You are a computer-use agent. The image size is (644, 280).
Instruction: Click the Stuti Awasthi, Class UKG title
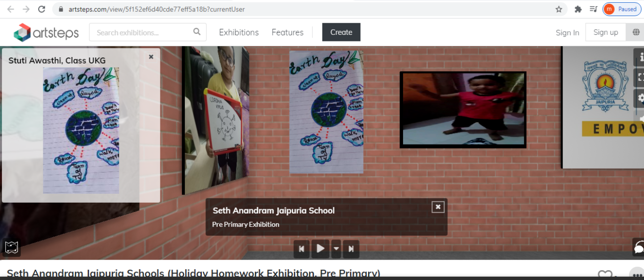pyautogui.click(x=57, y=60)
